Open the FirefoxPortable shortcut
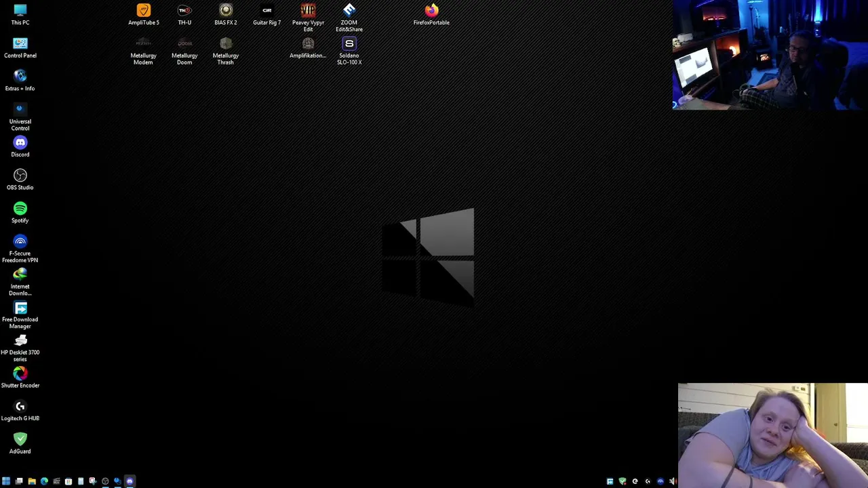 point(431,14)
